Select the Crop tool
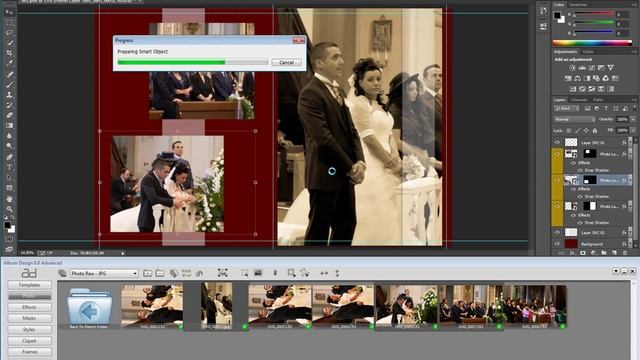The image size is (640, 360). (9, 53)
